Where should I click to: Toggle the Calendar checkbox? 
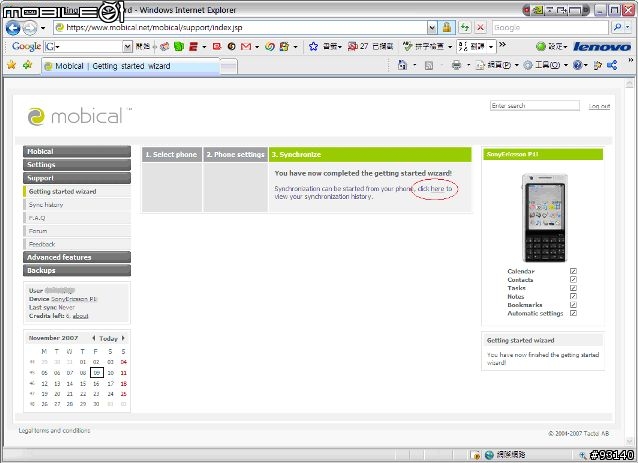573,271
